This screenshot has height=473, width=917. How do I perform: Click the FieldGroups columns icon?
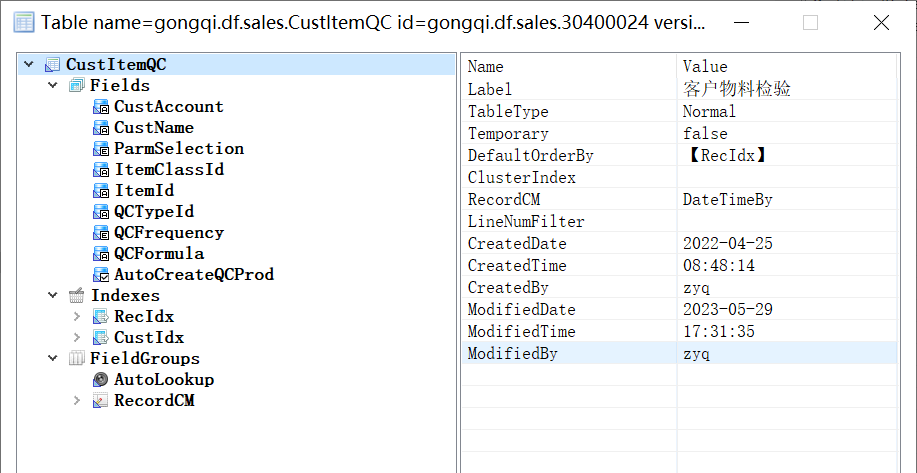77,358
